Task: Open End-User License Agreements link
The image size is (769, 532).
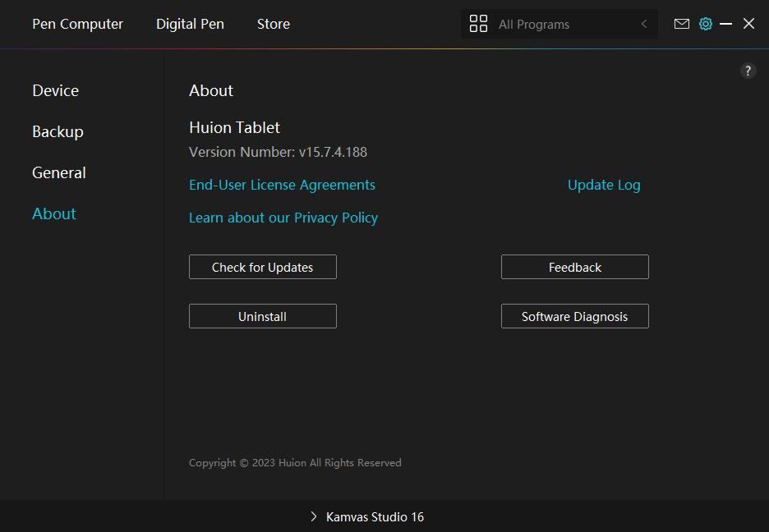Action: click(x=282, y=185)
